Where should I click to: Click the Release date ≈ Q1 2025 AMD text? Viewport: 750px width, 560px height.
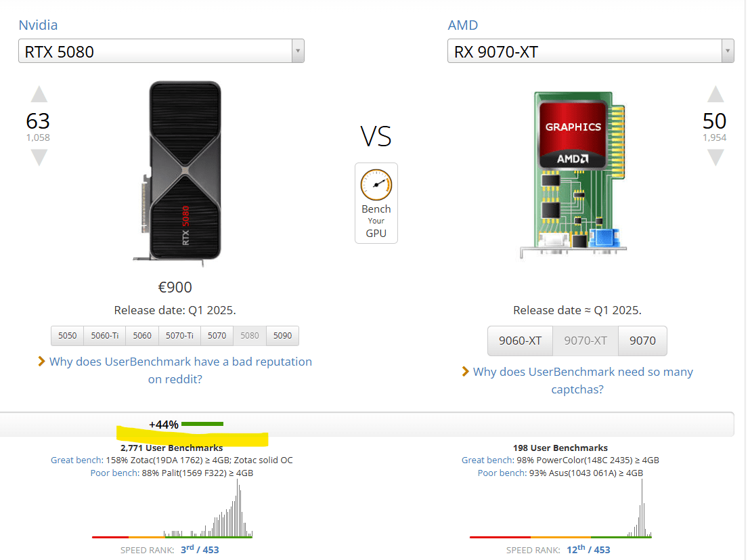pos(577,310)
